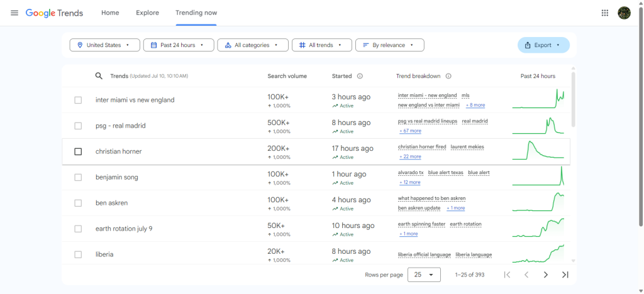Viewport: 644px width, 294px height.
Task: Click the page vertical scrollbar thumb
Action: point(641,117)
